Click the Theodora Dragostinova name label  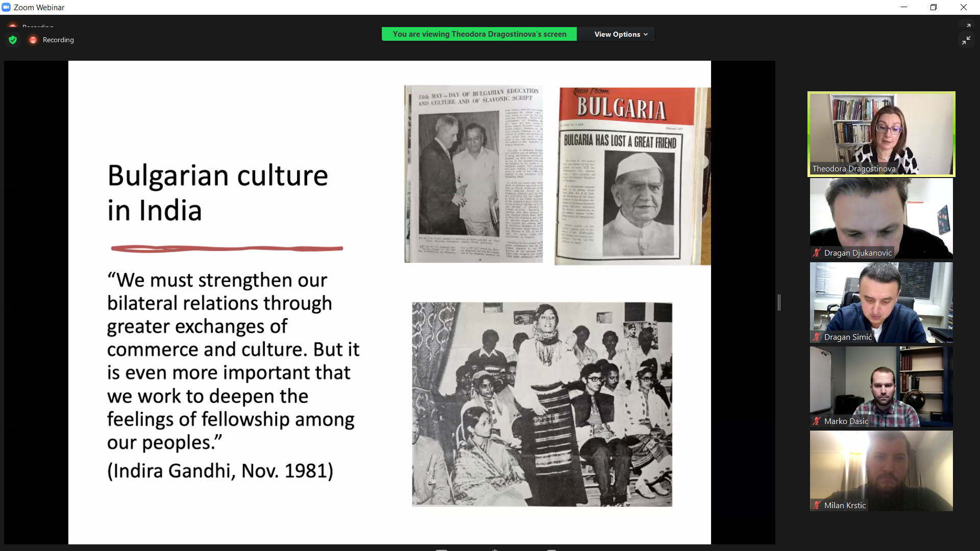coord(853,169)
